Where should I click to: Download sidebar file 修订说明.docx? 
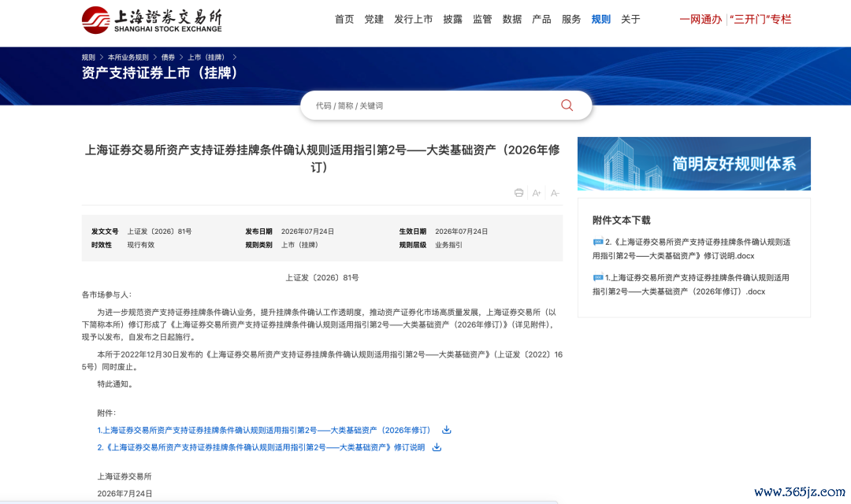tap(692, 249)
